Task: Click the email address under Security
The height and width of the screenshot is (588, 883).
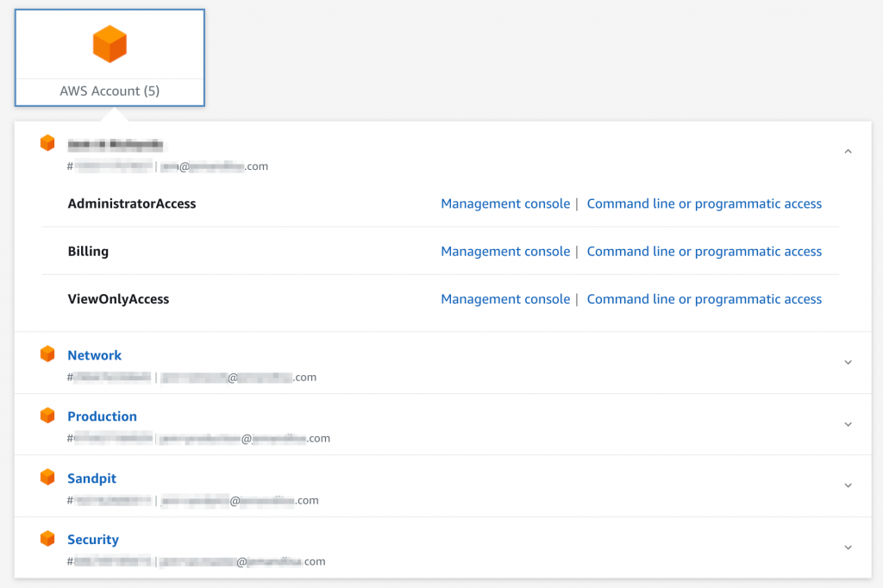Action: coord(242,561)
